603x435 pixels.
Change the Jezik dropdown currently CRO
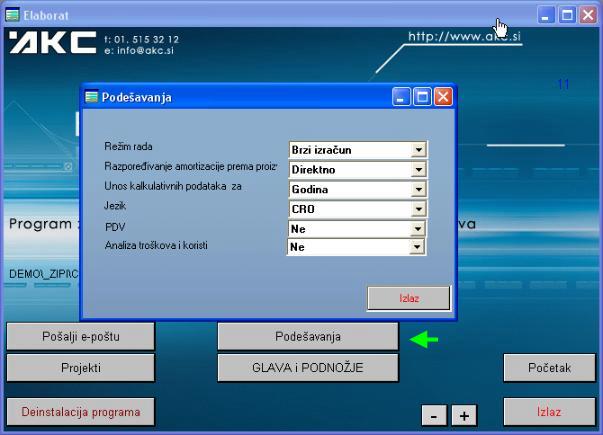coord(357,209)
